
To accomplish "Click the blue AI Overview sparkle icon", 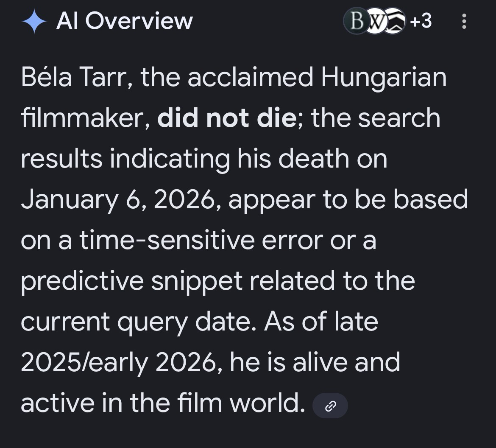I will point(34,22).
